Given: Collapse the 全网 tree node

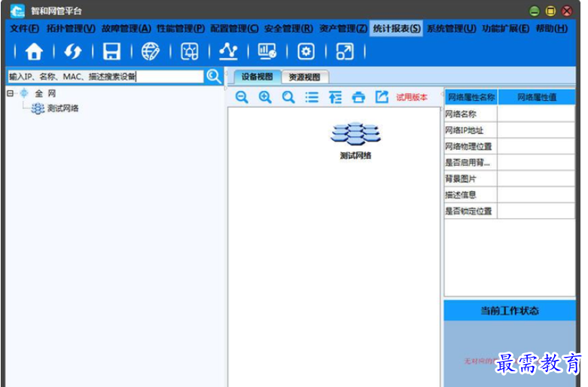Looking at the screenshot, I should coord(10,93).
